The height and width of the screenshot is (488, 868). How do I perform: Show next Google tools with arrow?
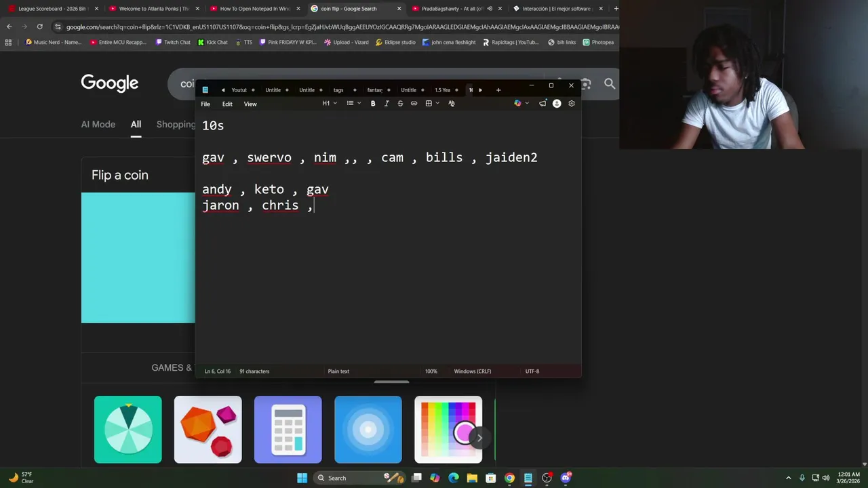479,438
